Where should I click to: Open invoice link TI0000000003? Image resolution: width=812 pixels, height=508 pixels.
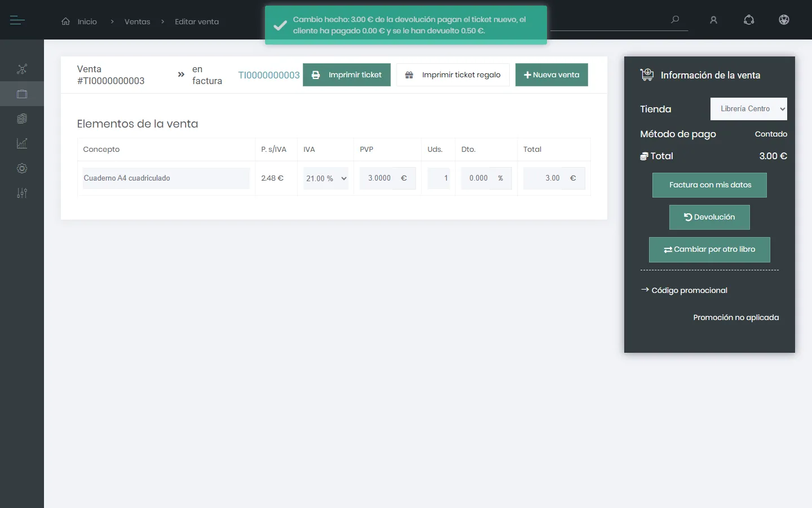click(269, 75)
